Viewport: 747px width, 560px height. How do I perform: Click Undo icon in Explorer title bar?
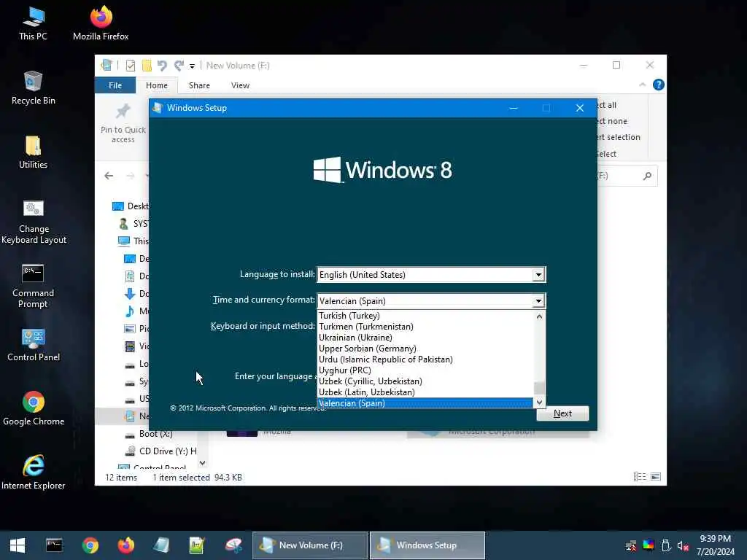[x=162, y=65]
